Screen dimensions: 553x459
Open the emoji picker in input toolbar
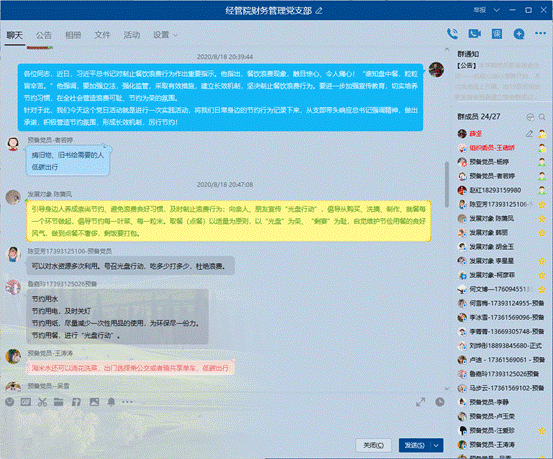[10, 401]
